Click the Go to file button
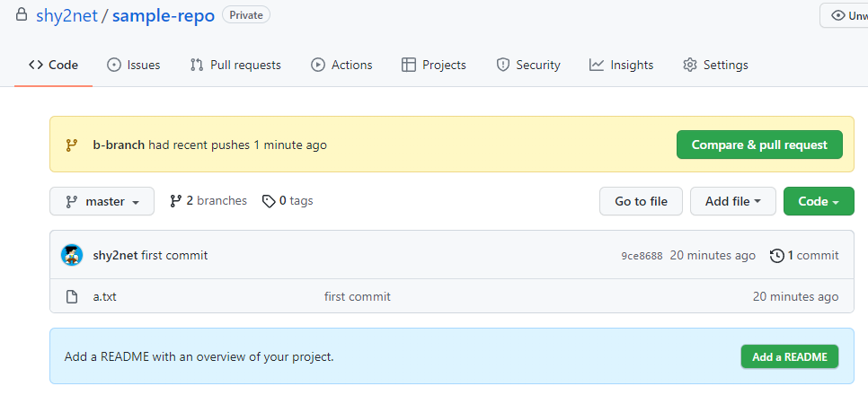This screenshot has height=395, width=868. tap(641, 201)
